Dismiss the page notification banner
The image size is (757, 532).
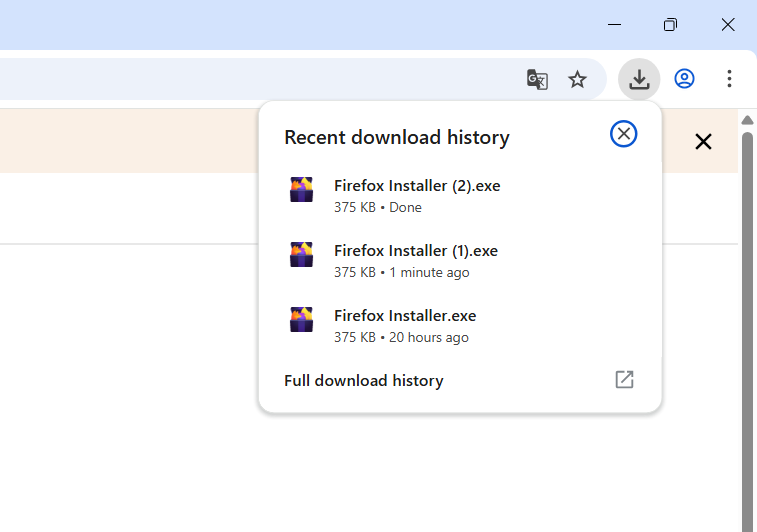coord(703,141)
